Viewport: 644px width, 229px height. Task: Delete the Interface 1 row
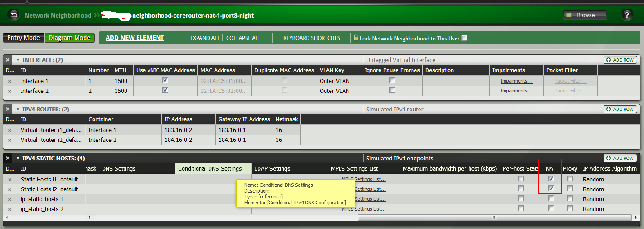(x=9, y=81)
